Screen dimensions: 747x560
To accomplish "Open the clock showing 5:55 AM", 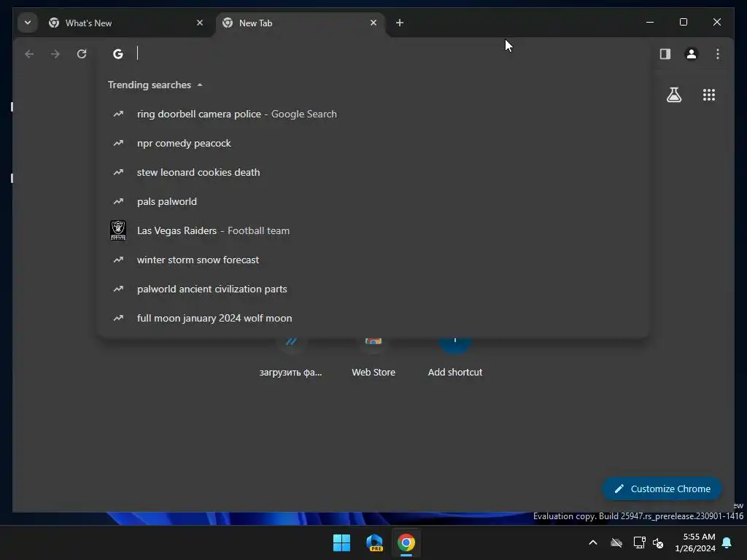I will pyautogui.click(x=695, y=542).
